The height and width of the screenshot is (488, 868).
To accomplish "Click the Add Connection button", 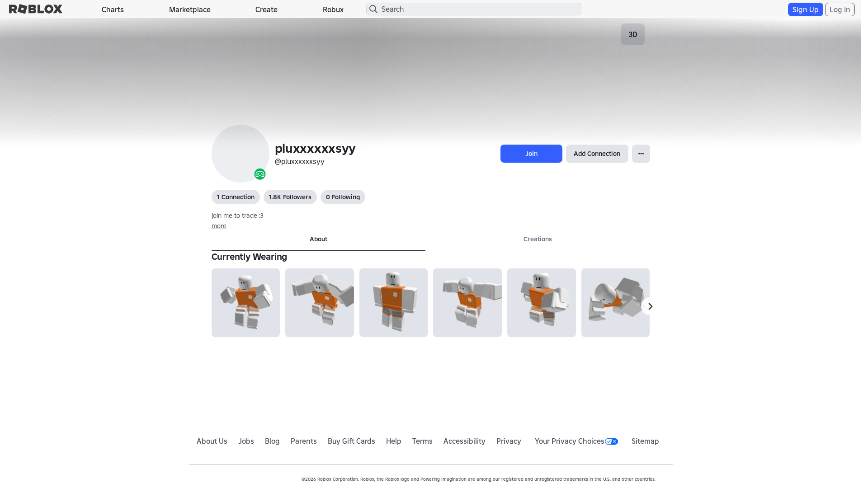I will 597,154.
